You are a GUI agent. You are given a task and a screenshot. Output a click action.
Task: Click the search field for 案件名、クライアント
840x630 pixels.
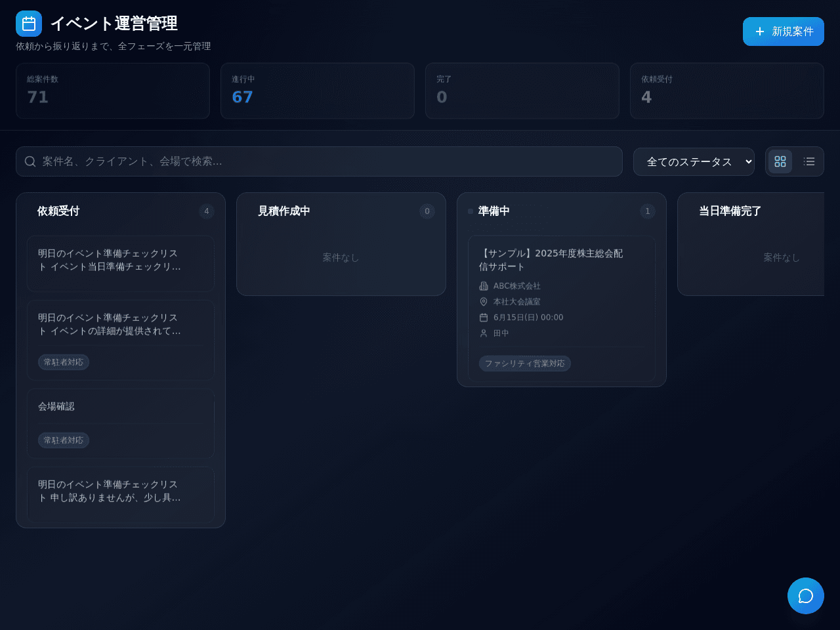[x=319, y=161]
